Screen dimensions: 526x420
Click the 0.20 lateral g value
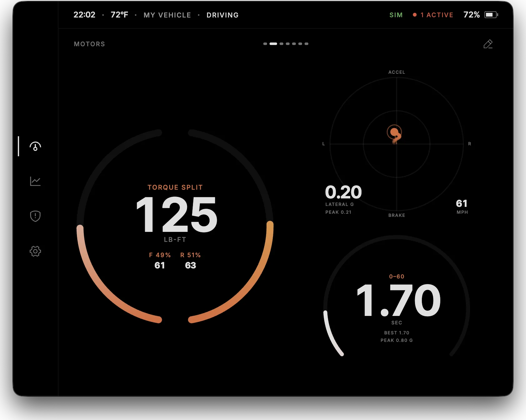coord(343,192)
